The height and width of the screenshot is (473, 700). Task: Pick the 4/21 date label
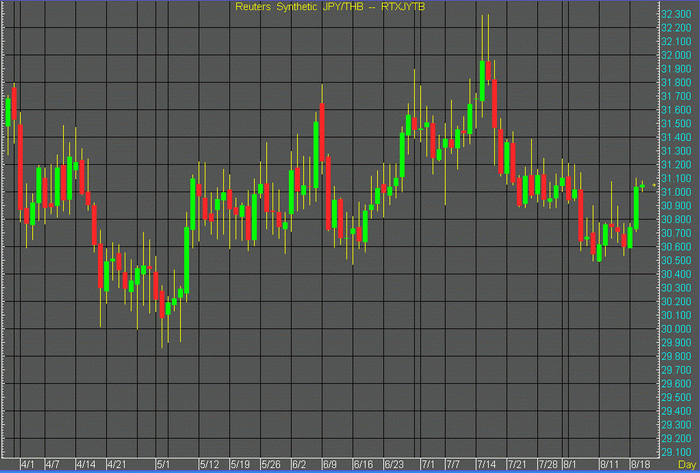(116, 465)
